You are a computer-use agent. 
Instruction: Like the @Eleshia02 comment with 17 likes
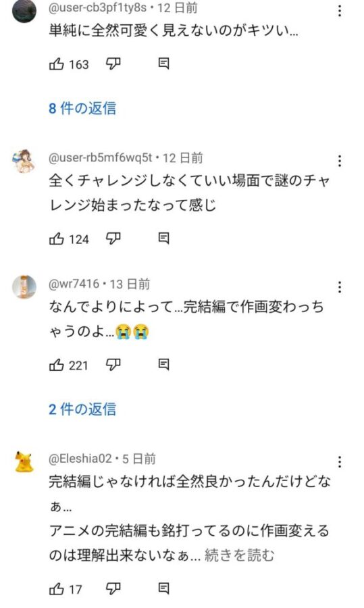[x=57, y=589]
